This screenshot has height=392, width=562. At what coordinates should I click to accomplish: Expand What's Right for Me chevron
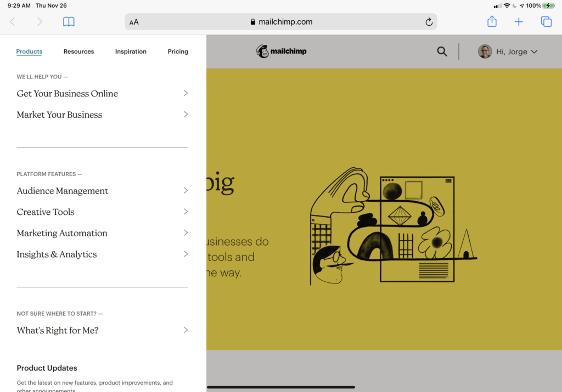(x=186, y=330)
